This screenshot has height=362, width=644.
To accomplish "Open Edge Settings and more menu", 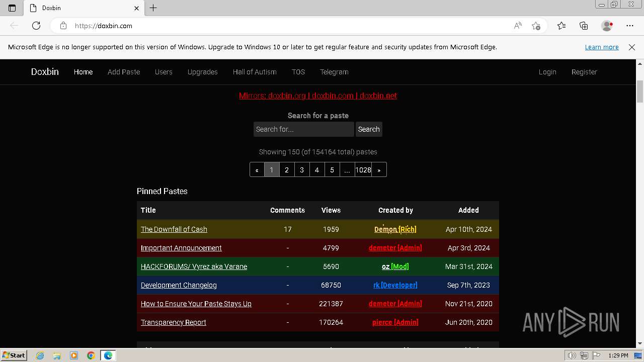I will (x=630, y=26).
